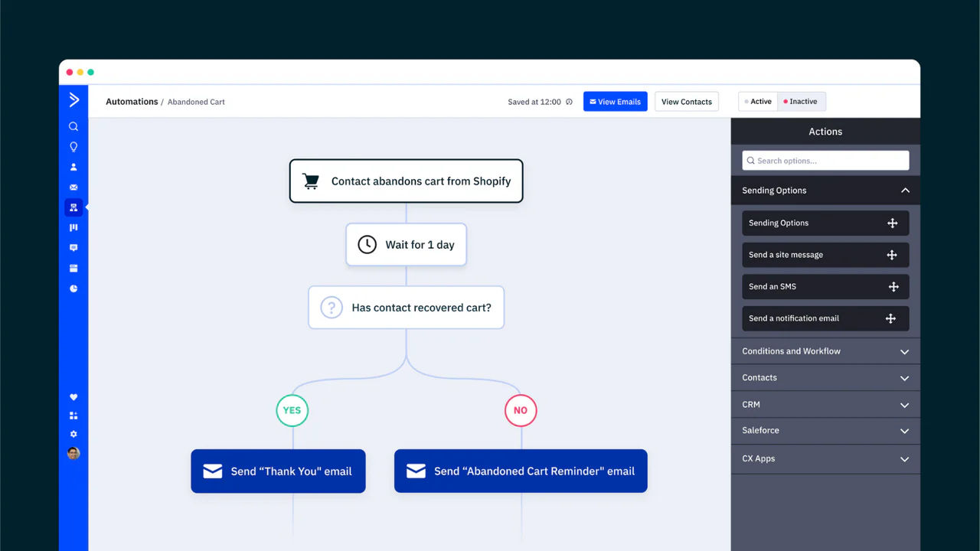
Task: Click the View Emails button
Action: 615,102
